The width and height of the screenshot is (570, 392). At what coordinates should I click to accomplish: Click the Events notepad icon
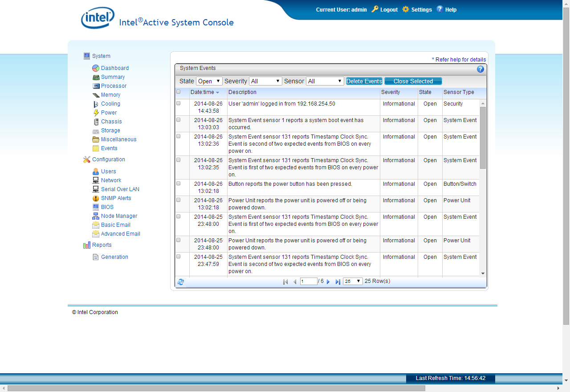96,148
